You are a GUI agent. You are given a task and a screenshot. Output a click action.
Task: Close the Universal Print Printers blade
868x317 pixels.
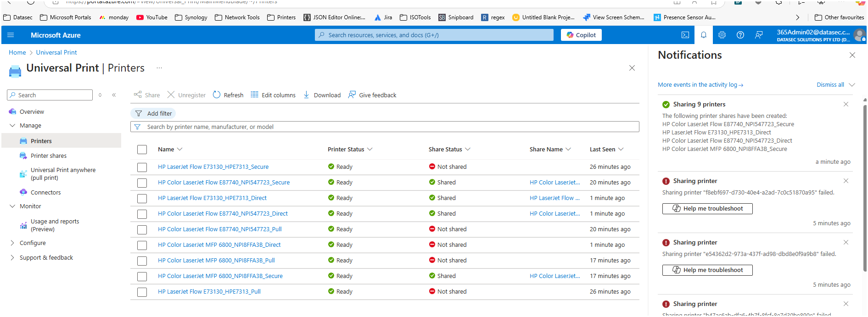click(x=632, y=68)
